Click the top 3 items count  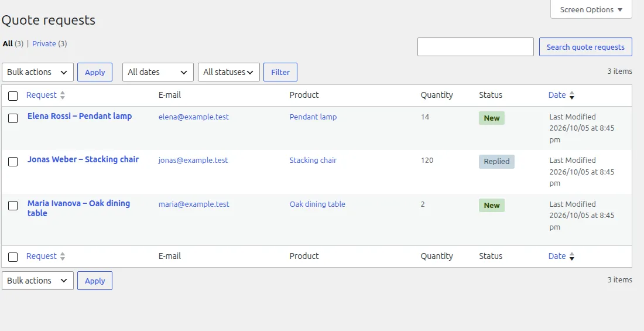(x=620, y=71)
